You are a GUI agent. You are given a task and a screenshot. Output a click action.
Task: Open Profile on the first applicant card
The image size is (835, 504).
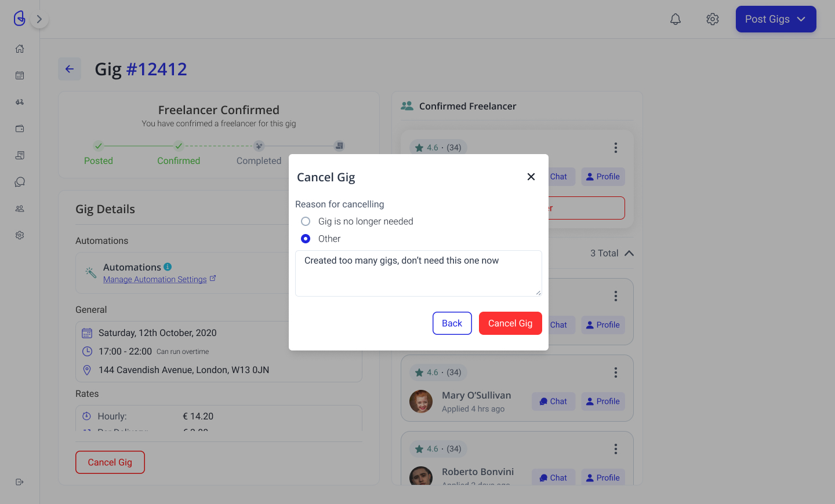603,325
